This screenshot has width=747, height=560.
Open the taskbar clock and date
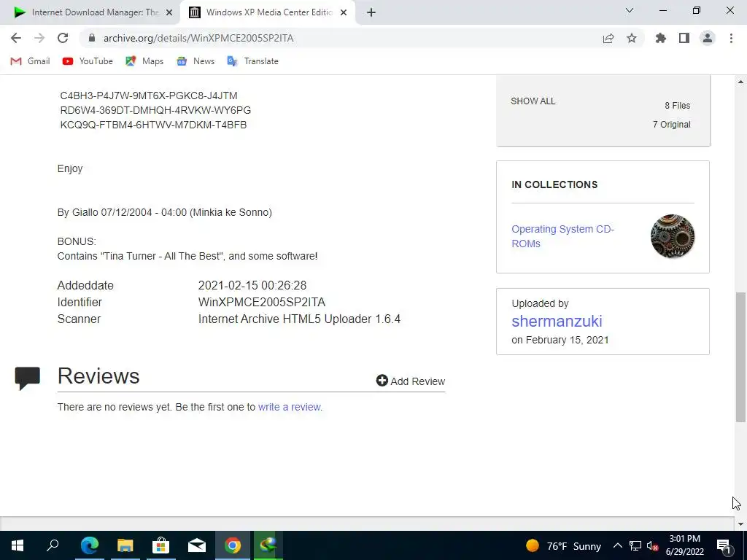[684, 545]
